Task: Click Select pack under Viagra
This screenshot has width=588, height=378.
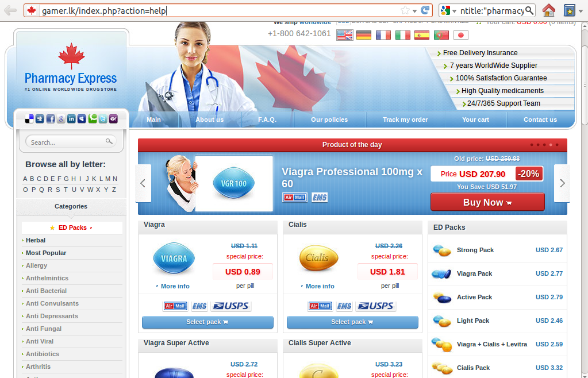Action: [207, 322]
